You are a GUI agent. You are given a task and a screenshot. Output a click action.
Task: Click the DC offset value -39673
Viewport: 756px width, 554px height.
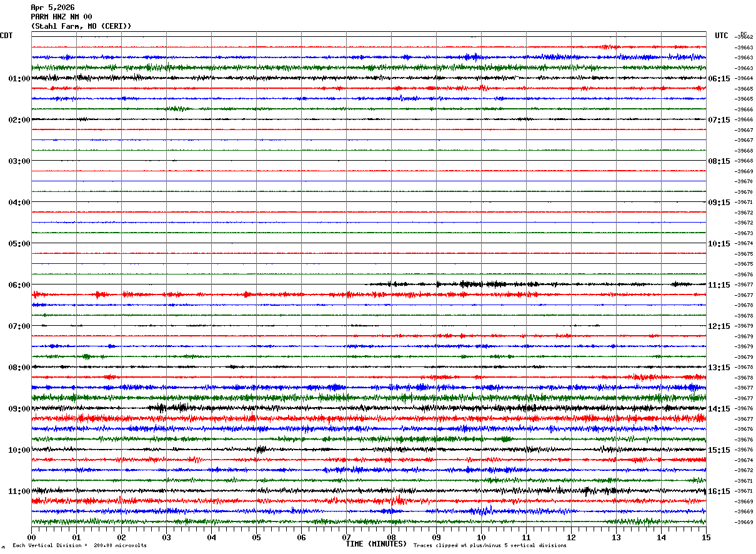(744, 233)
